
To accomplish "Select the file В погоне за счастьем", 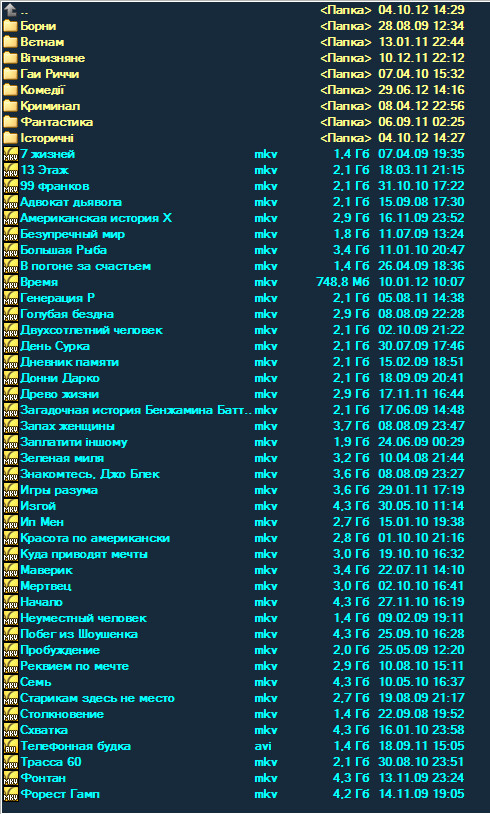I will click(x=86, y=267).
